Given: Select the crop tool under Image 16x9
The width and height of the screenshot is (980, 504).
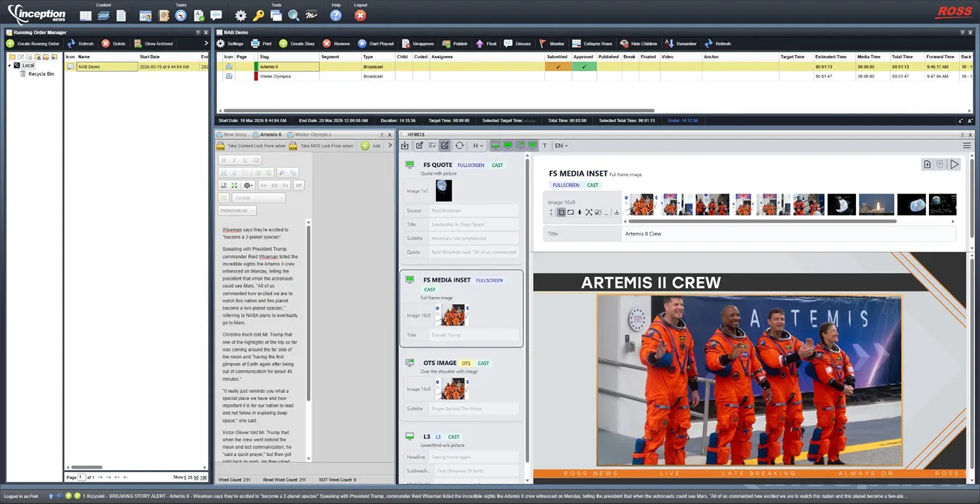Looking at the screenshot, I should 561,212.
